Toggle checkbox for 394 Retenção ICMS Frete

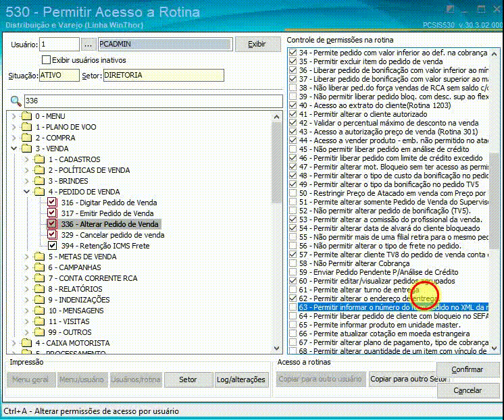tap(52, 246)
